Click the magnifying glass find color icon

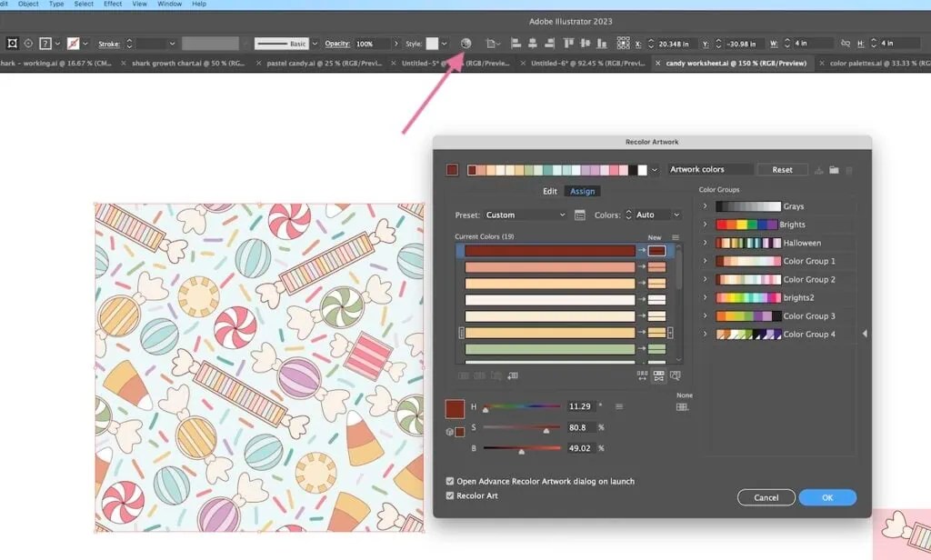(675, 375)
